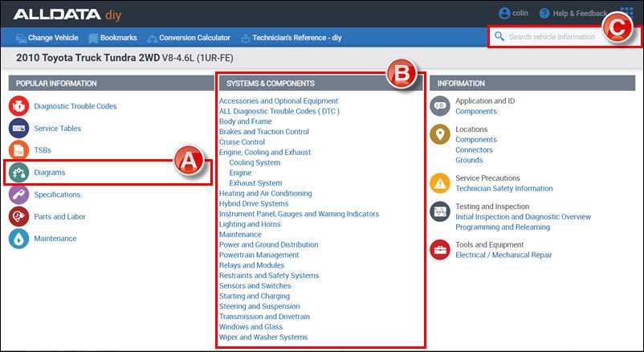
Task: Click the Service Tables icon
Action: (19, 129)
